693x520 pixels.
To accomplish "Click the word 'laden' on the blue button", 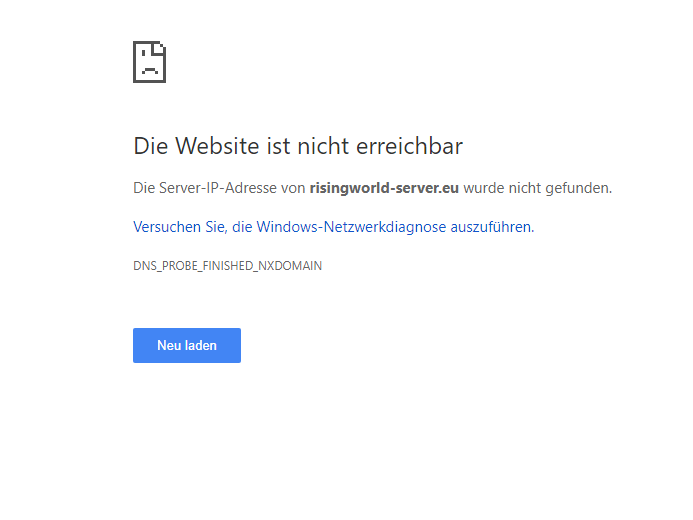I will (200, 345).
